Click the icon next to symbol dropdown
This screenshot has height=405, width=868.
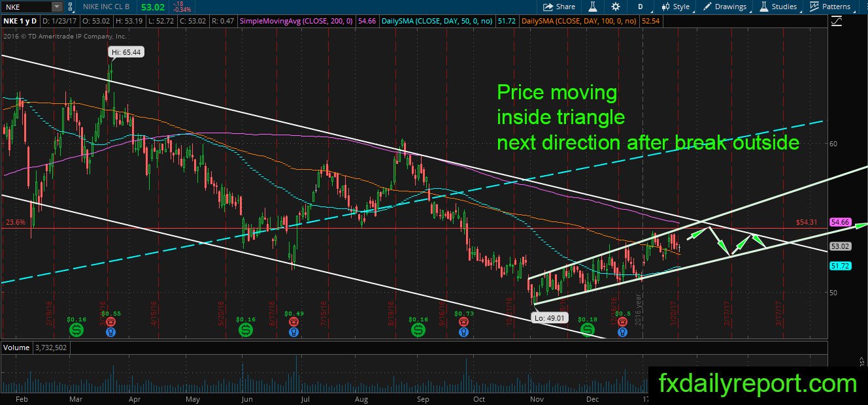click(72, 7)
